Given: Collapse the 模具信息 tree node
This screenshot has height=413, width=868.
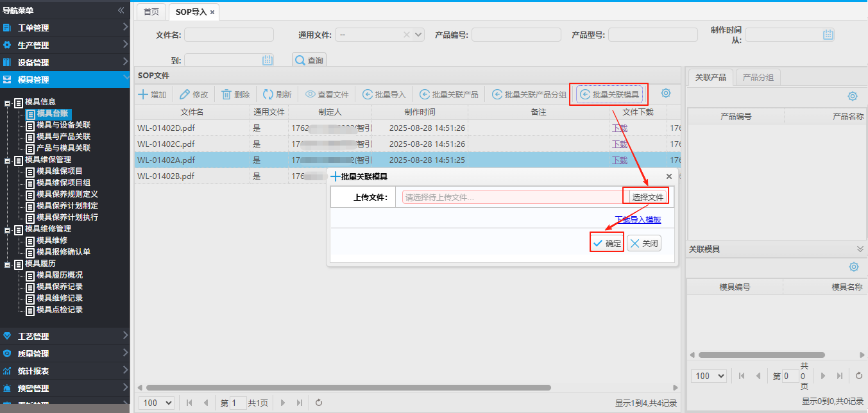Looking at the screenshot, I should click(x=8, y=102).
